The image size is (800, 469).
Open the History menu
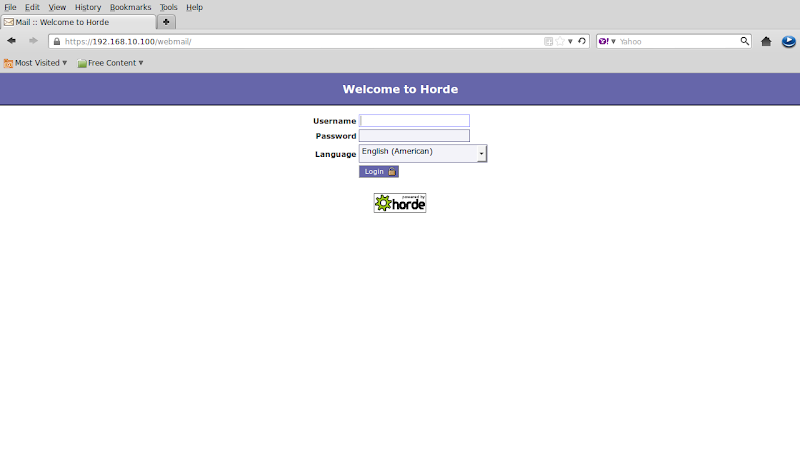tap(88, 7)
